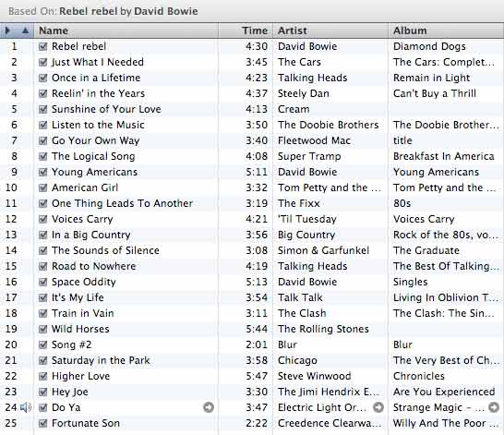
Task: Select the song In a Big Country
Action: pyautogui.click(x=91, y=235)
